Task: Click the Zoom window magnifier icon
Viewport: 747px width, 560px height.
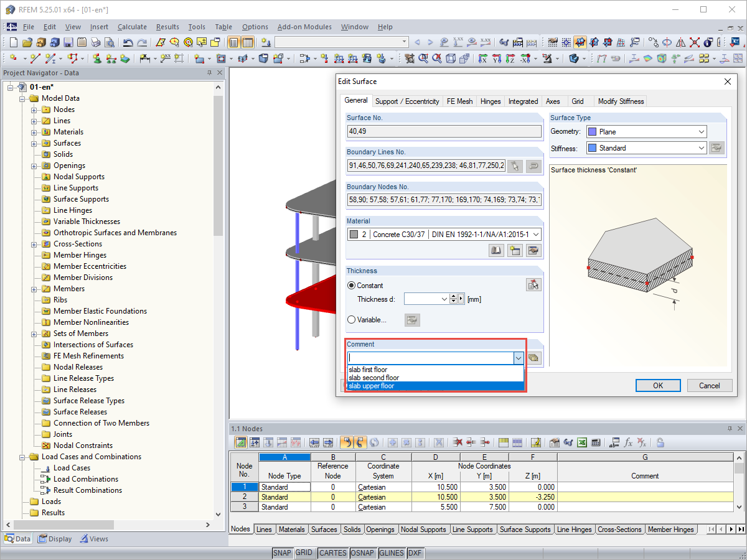Action: tap(423, 58)
